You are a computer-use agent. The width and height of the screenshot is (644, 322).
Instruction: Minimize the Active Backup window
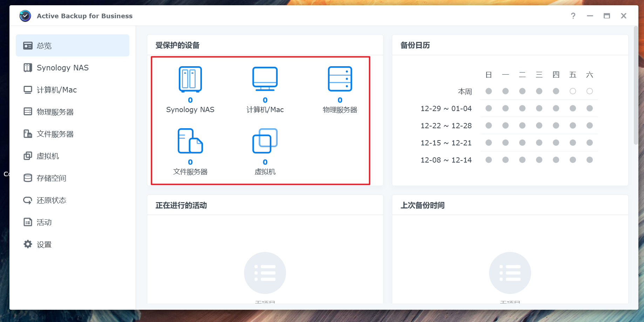click(x=590, y=16)
